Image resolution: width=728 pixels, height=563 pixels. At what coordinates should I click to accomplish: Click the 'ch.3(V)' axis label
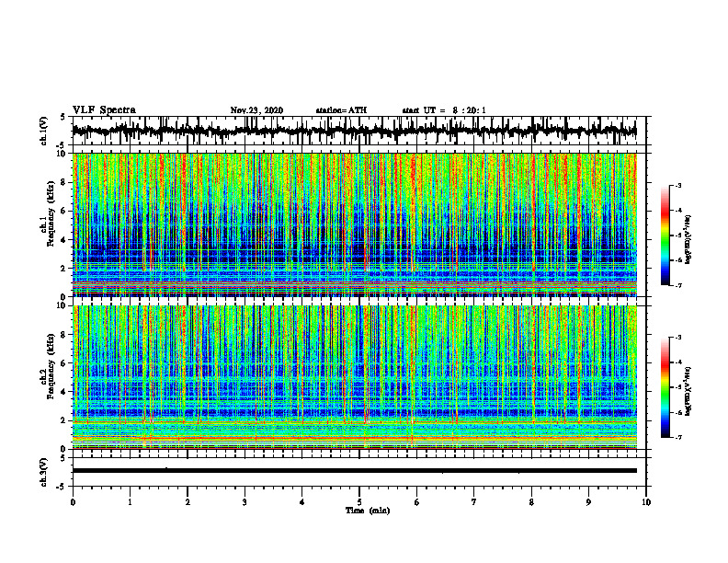click(x=44, y=472)
